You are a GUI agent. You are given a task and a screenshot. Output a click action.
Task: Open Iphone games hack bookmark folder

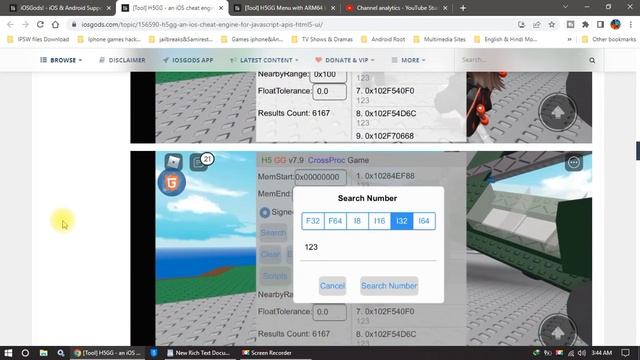tap(109, 39)
